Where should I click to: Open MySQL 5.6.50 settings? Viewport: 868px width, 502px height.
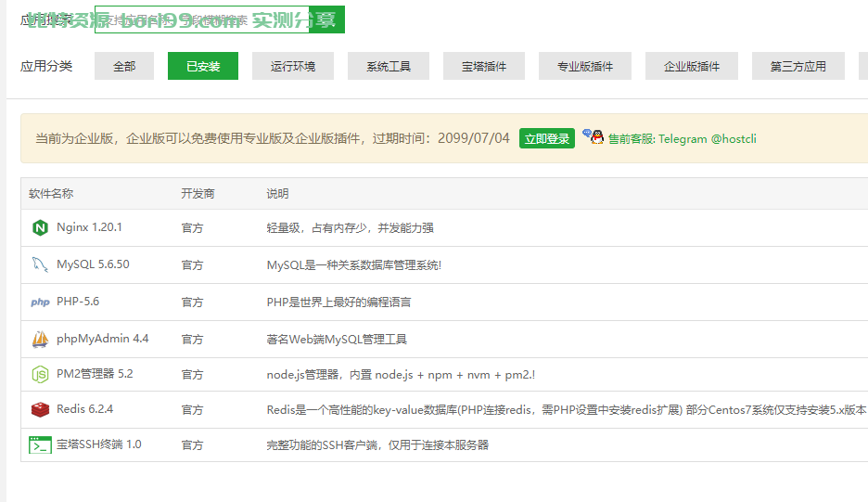(93, 264)
